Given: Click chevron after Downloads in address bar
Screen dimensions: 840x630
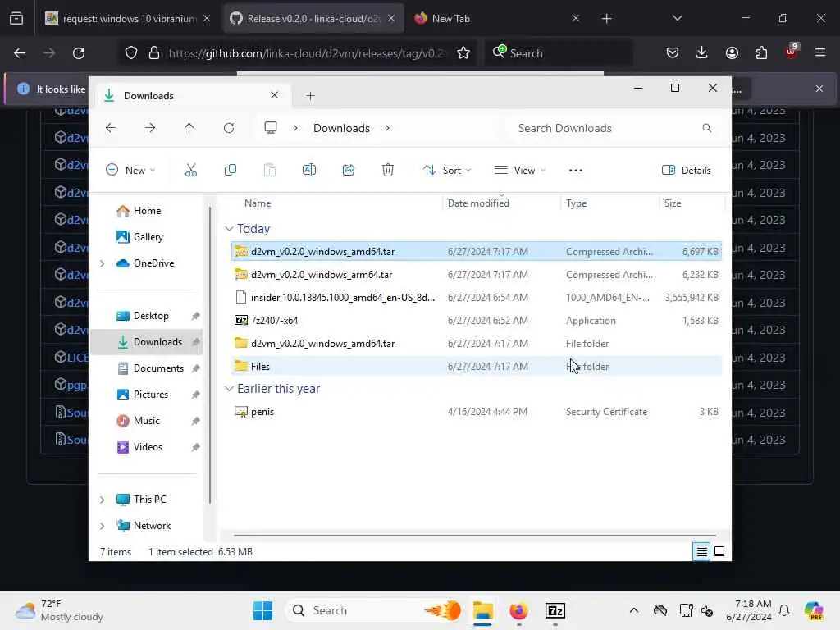Looking at the screenshot, I should pos(387,128).
